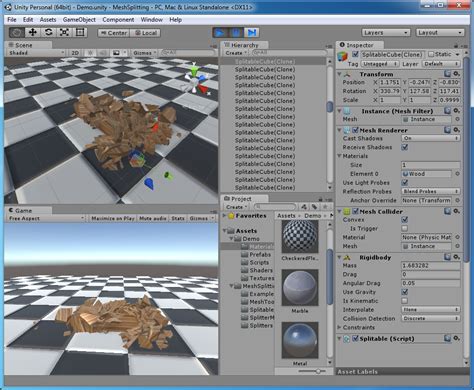Screen dimensions: 474x390
Task: Open the GameObject menu
Action: point(79,20)
